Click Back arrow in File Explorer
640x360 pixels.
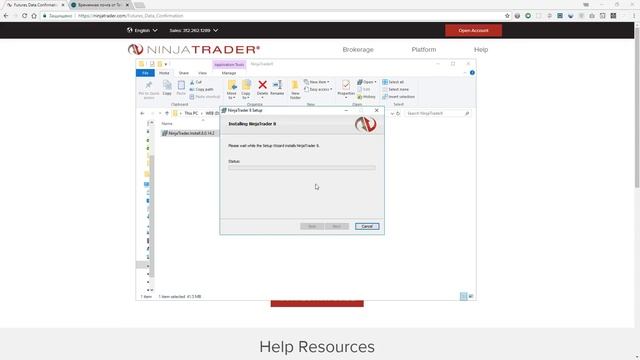(x=142, y=113)
